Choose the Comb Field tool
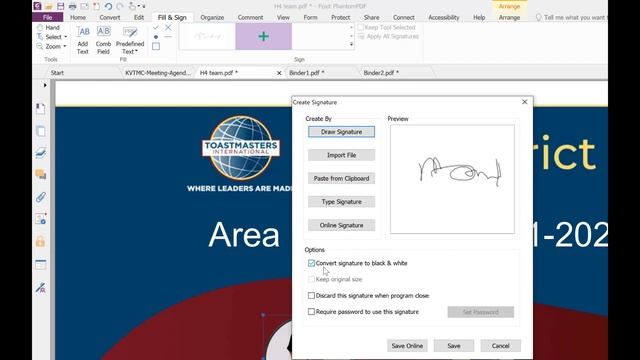 (x=103, y=40)
